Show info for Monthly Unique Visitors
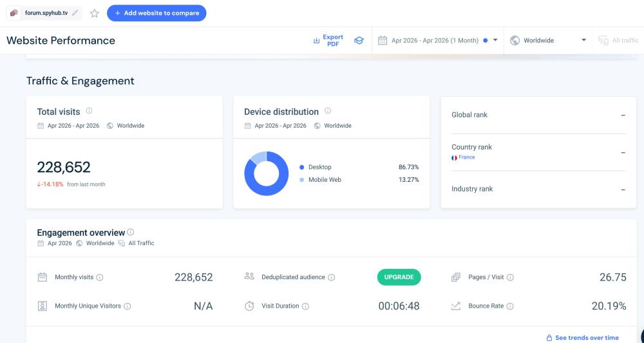Screen dimensions: 644x343 pos(128,306)
